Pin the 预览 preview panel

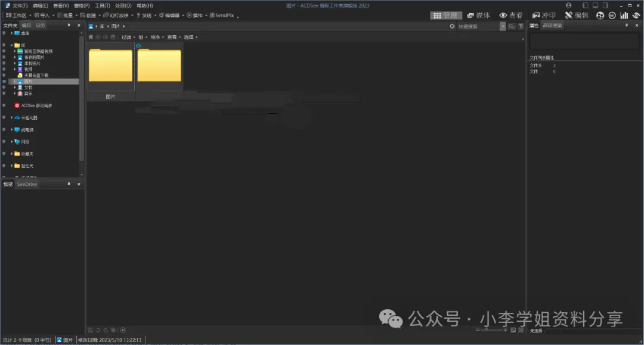click(x=69, y=184)
